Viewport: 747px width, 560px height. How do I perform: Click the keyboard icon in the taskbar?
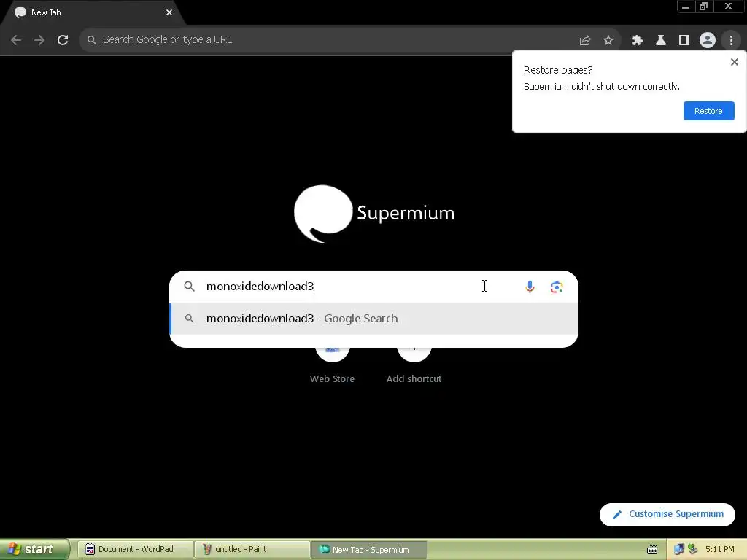tap(651, 550)
